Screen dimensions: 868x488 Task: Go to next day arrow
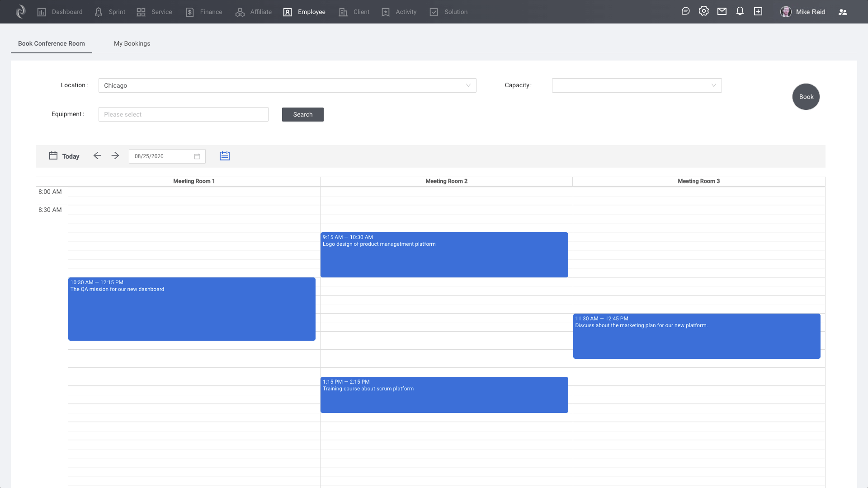(115, 156)
